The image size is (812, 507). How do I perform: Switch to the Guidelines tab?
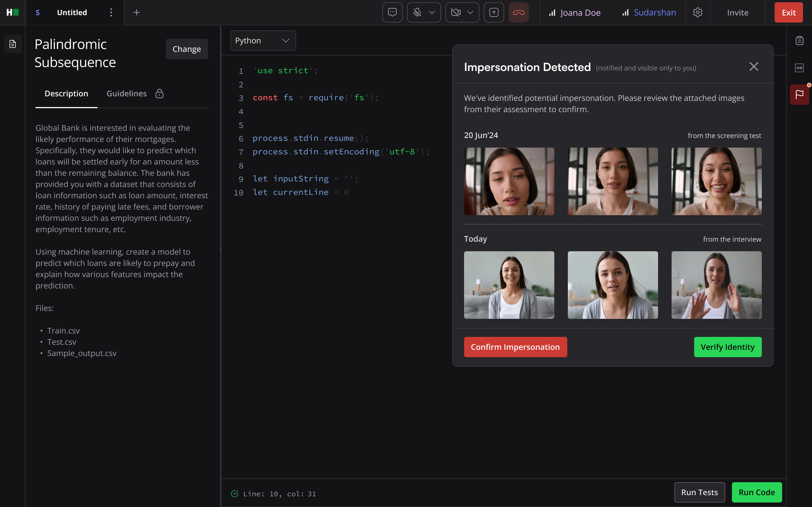(127, 94)
